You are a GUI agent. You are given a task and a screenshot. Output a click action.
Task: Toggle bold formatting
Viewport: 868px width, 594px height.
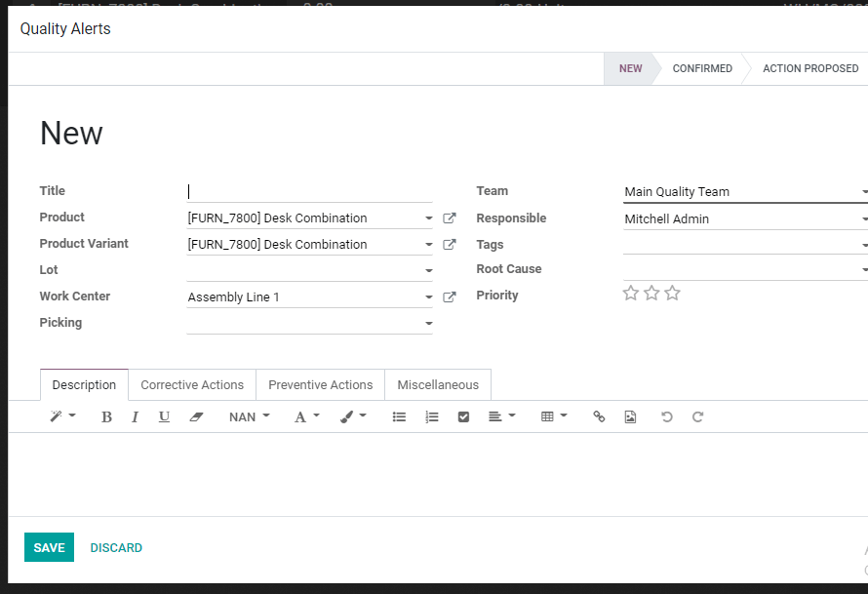[x=107, y=416]
